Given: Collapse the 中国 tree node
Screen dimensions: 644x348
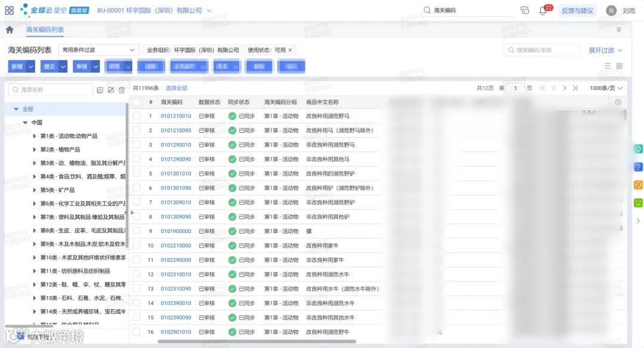Looking at the screenshot, I should pos(25,123).
